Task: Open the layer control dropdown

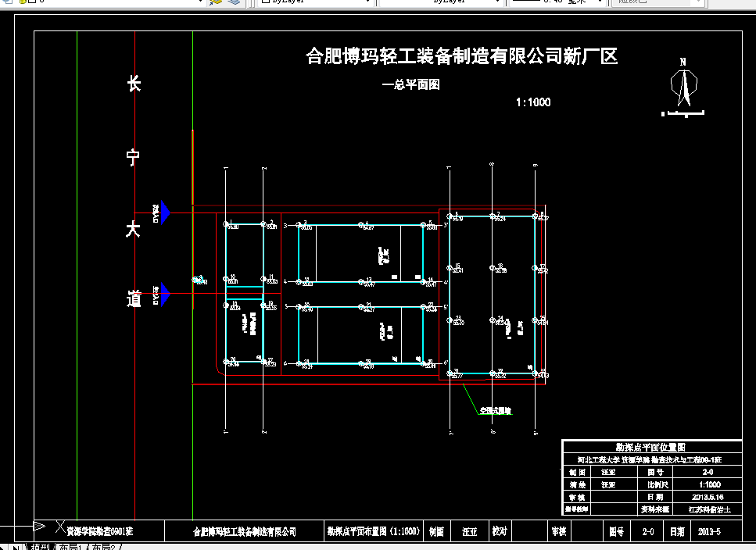Action: coord(199,2)
